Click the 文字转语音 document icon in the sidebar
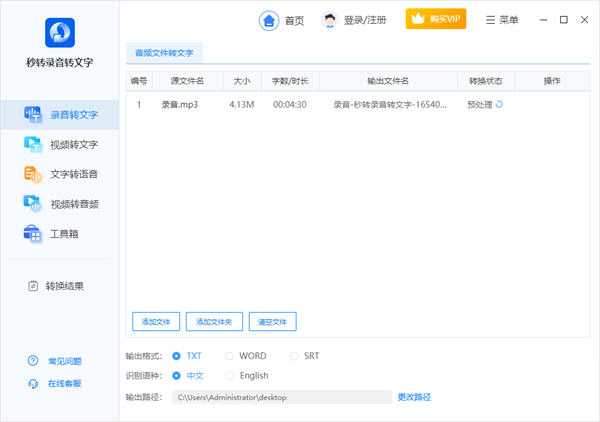Screen dimensions: 600x422 [33, 174]
